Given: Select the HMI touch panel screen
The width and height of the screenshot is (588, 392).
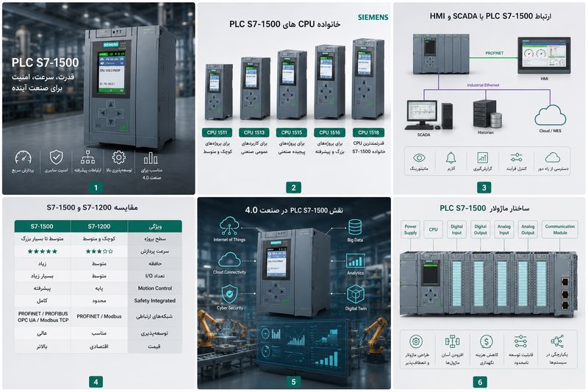Looking at the screenshot, I should click(544, 54).
